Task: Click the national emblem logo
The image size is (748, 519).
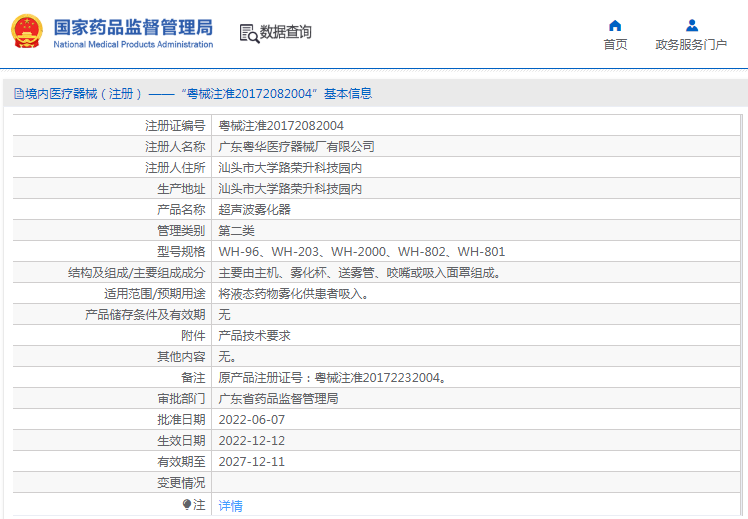Action: coord(27,31)
